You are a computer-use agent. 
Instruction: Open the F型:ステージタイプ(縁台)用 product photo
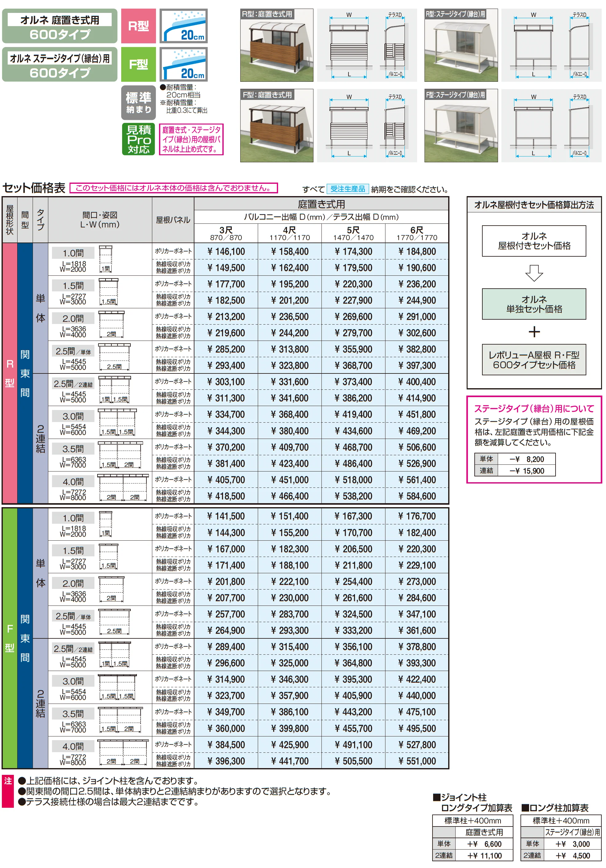point(461,125)
